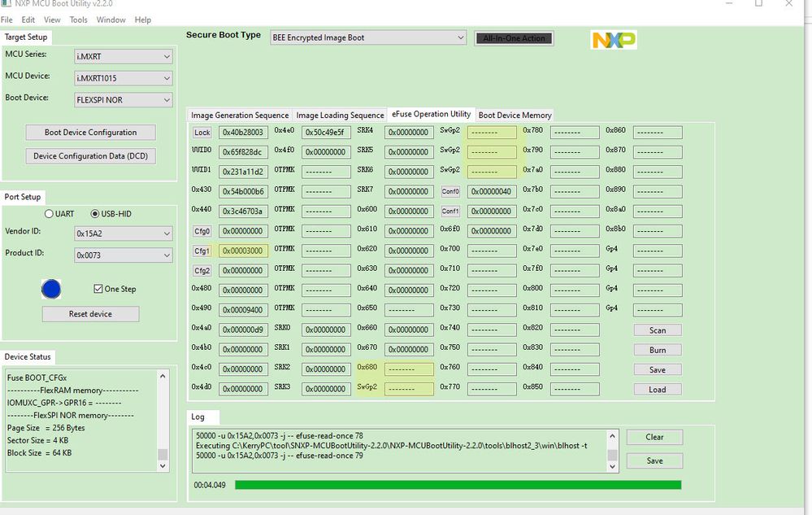Open the Edit menu
This screenshot has height=515, width=812.
click(x=28, y=20)
